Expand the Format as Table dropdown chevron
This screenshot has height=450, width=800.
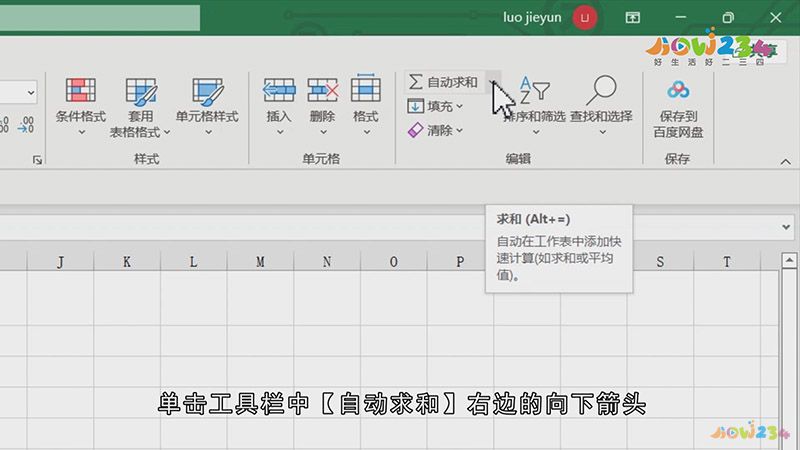tap(167, 133)
